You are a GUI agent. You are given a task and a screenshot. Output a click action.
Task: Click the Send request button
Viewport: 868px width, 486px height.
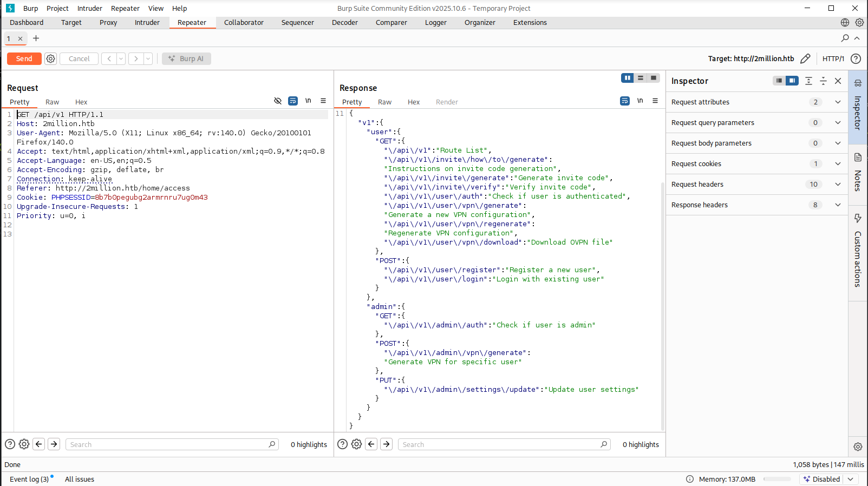tap(24, 58)
